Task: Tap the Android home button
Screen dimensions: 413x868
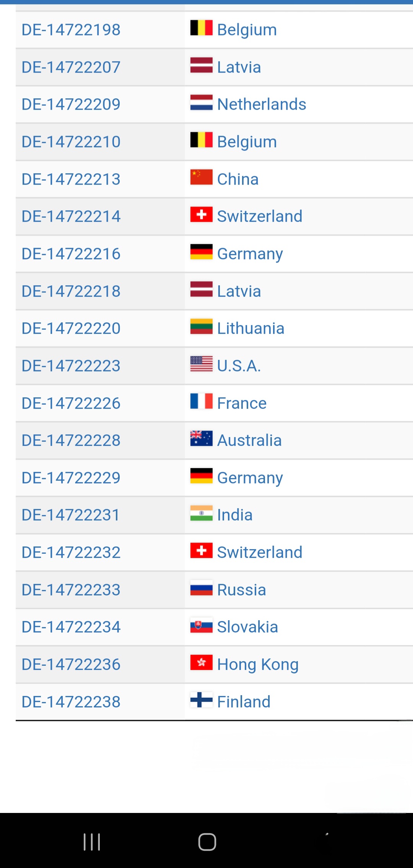Action: (207, 842)
